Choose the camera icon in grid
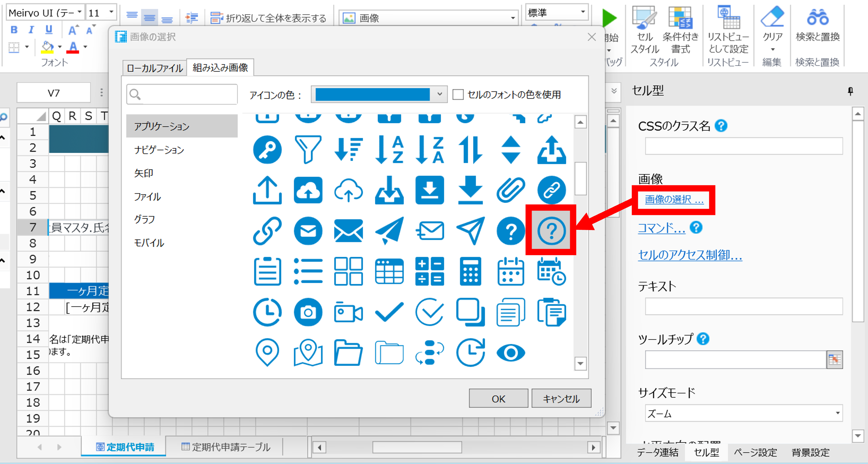The width and height of the screenshot is (868, 464). tap(308, 312)
